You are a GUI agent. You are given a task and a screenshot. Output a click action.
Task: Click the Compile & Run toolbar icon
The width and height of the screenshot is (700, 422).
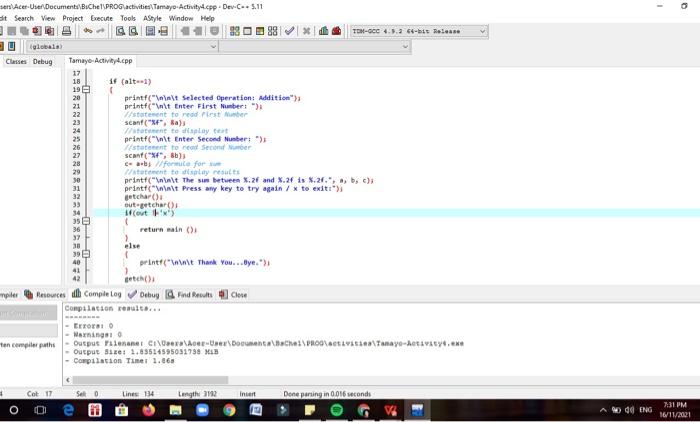260,31
